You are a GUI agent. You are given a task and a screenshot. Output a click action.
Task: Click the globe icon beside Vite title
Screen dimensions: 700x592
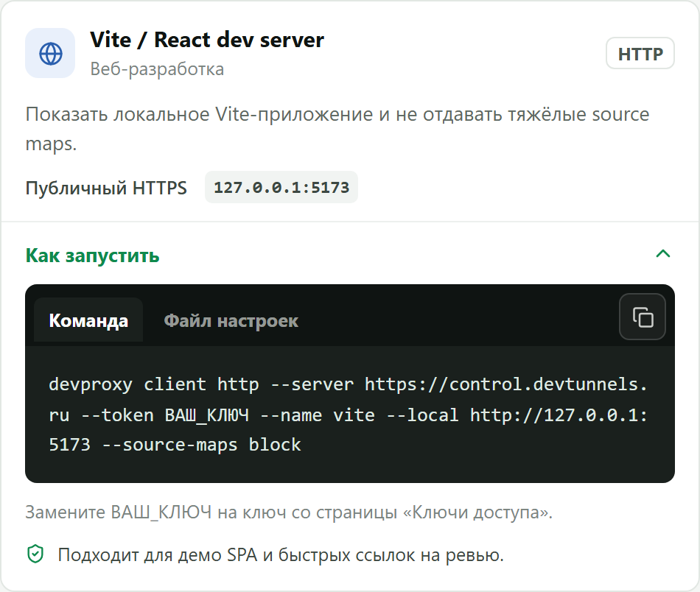tap(50, 54)
